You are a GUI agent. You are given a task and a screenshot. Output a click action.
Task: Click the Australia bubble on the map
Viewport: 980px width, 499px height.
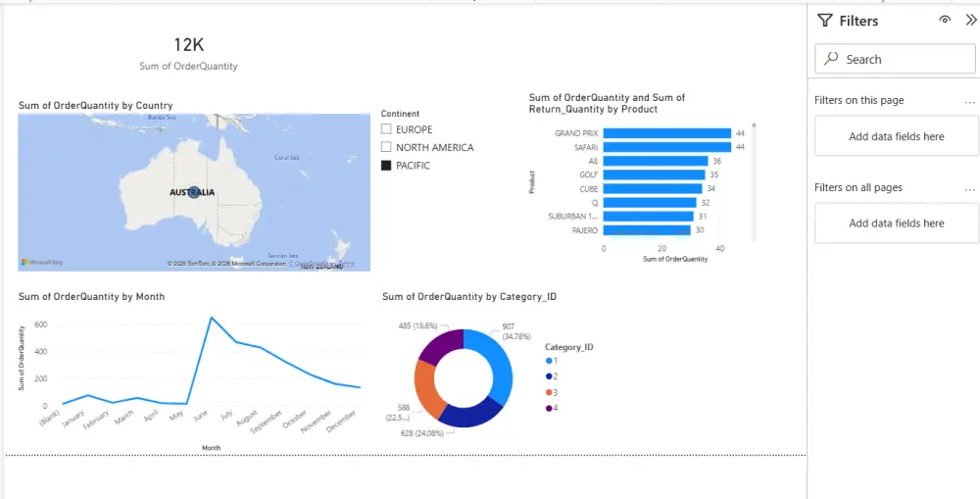click(194, 192)
